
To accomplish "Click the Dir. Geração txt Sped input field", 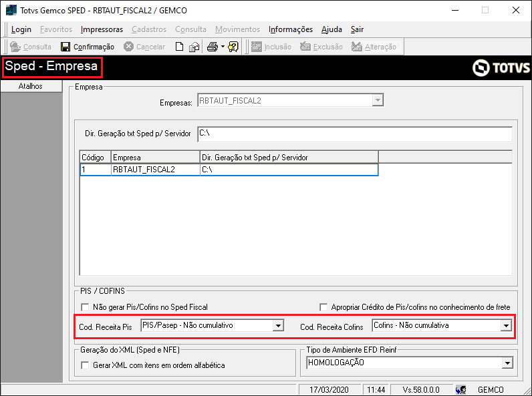I will coord(354,134).
